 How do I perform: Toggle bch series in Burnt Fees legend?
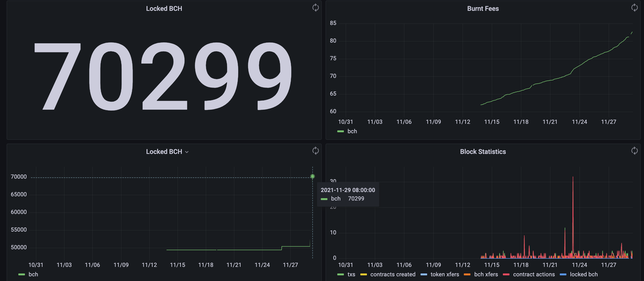click(x=352, y=131)
